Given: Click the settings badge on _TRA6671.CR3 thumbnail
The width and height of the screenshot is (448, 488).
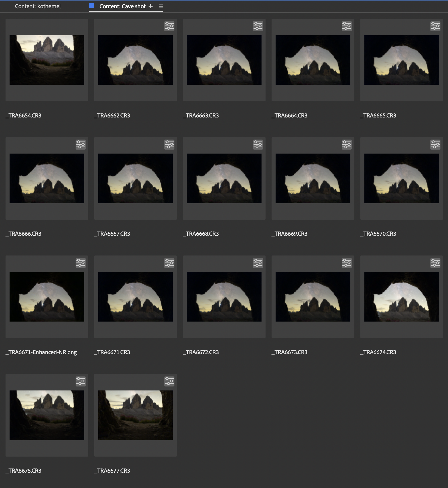Looking at the screenshot, I should pos(169,263).
